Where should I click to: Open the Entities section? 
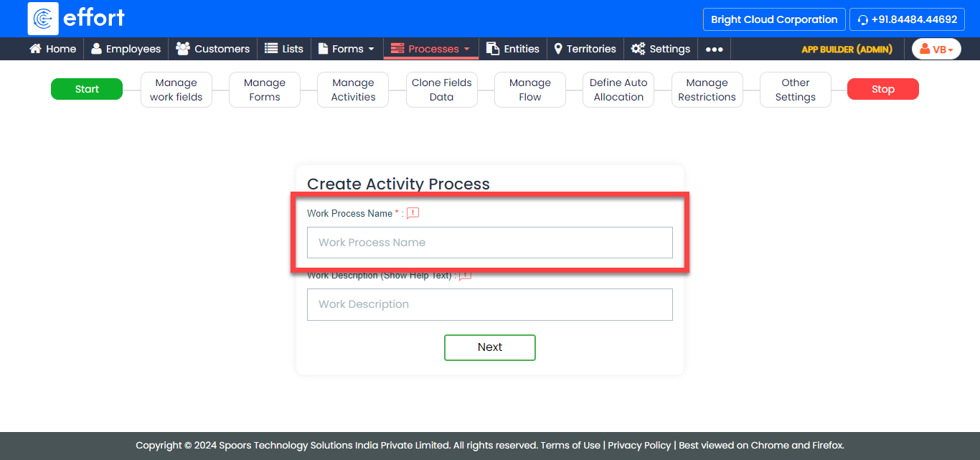[513, 49]
